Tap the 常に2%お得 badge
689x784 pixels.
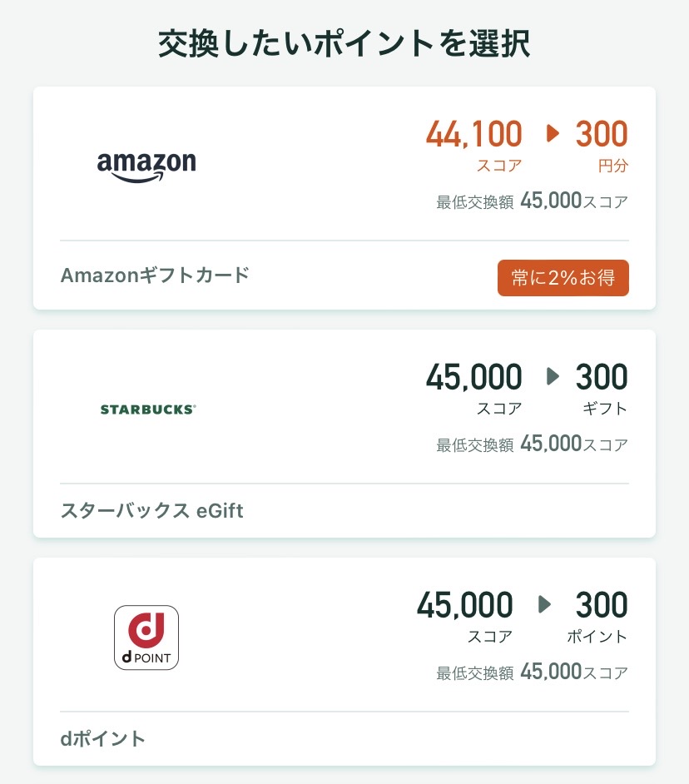click(x=563, y=278)
